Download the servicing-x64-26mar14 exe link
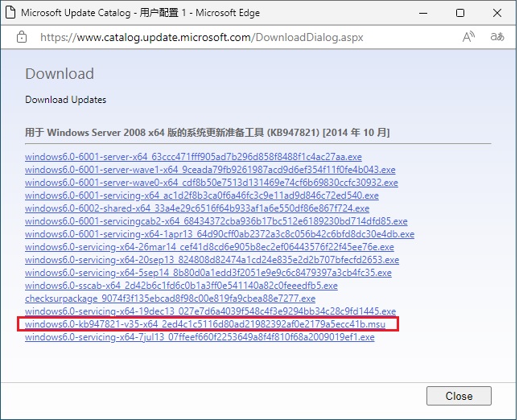This screenshot has height=420, width=519. click(209, 247)
